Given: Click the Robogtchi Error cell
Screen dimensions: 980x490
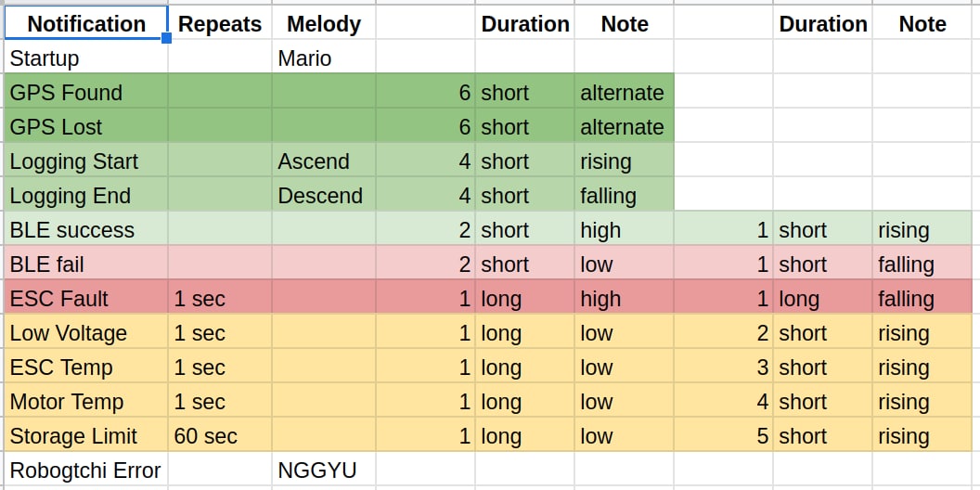Looking at the screenshot, I should click(x=86, y=470).
